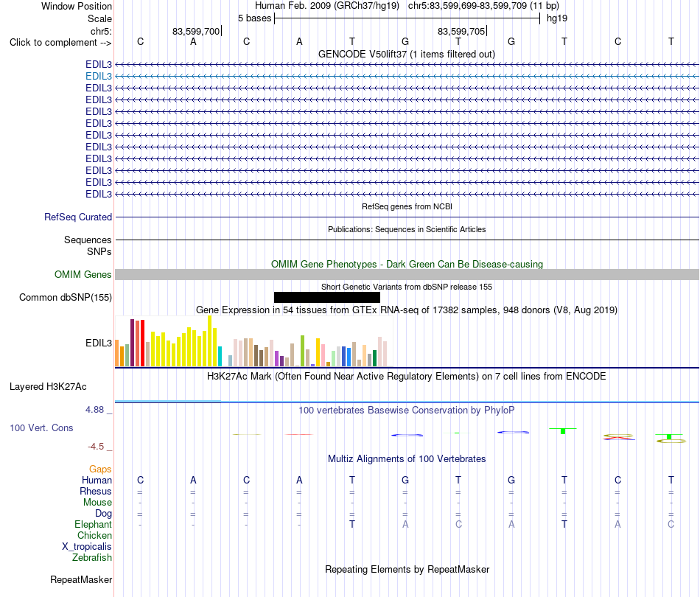Screen dimensions: 700x597
Task: Open Publications: Sequences in Scientific Articles title
Action: coord(407,229)
